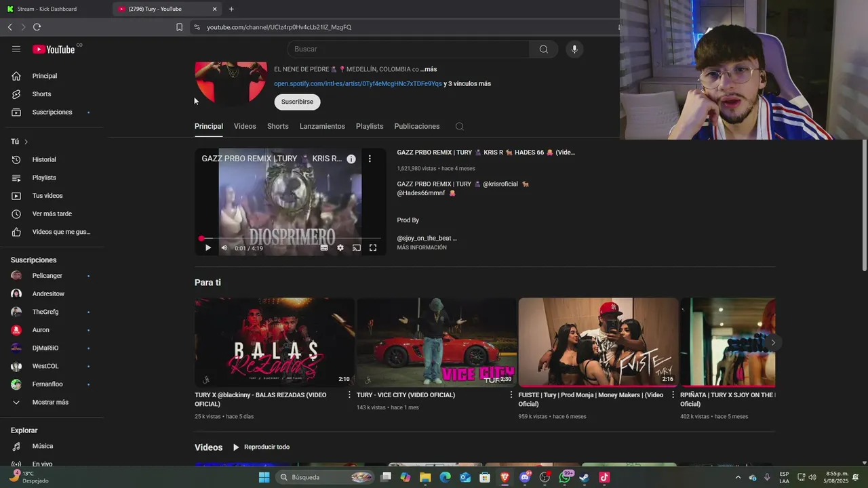Click the YouTube logo
Viewport: 868px width, 488px height.
click(x=54, y=49)
